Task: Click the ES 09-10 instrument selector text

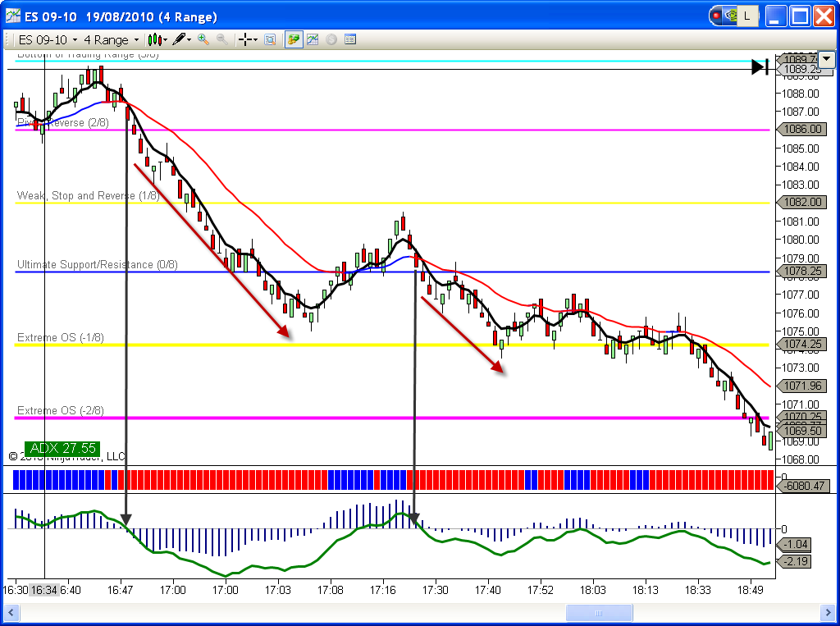Action: (43, 40)
